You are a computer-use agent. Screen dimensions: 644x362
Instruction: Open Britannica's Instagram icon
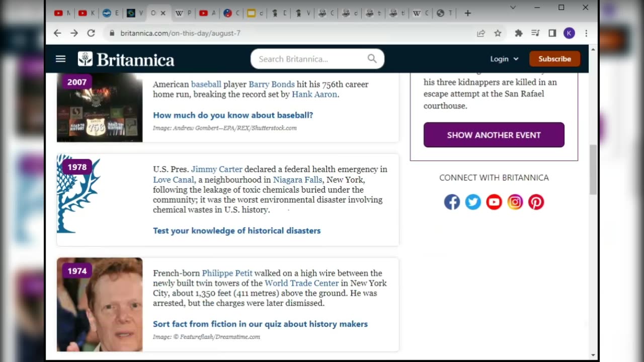(515, 202)
